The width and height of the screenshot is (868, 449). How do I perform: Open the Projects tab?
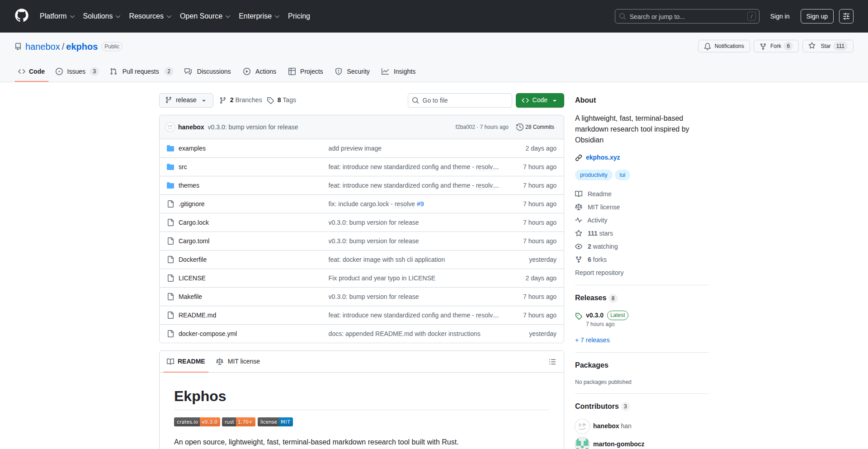point(306,71)
